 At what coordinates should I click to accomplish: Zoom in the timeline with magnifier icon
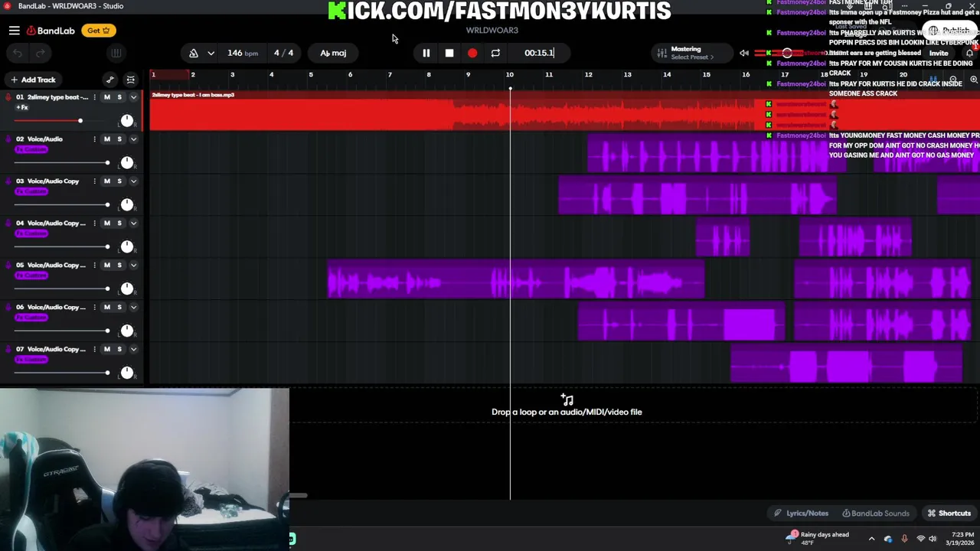point(974,80)
